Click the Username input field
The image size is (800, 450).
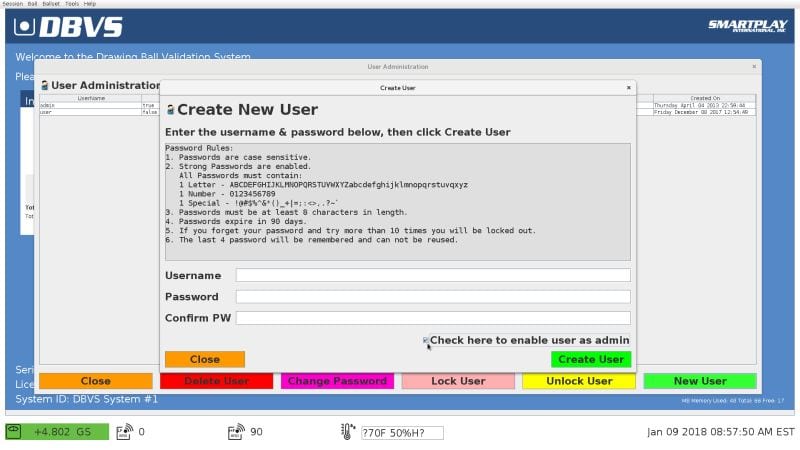pyautogui.click(x=433, y=276)
